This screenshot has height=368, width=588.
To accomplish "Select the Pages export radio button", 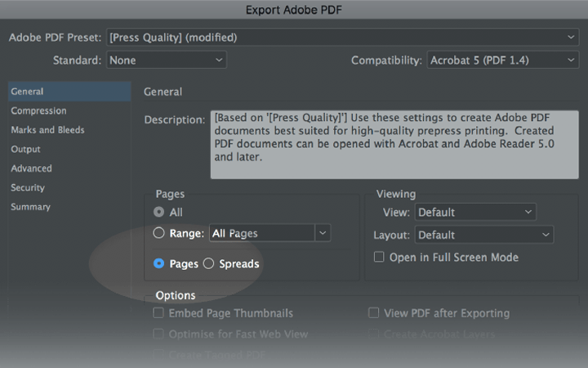I will [x=159, y=263].
